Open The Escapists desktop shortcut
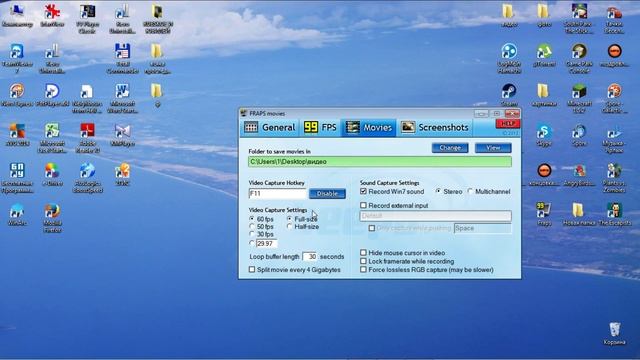Viewport: 640px width, 360px height. click(614, 214)
